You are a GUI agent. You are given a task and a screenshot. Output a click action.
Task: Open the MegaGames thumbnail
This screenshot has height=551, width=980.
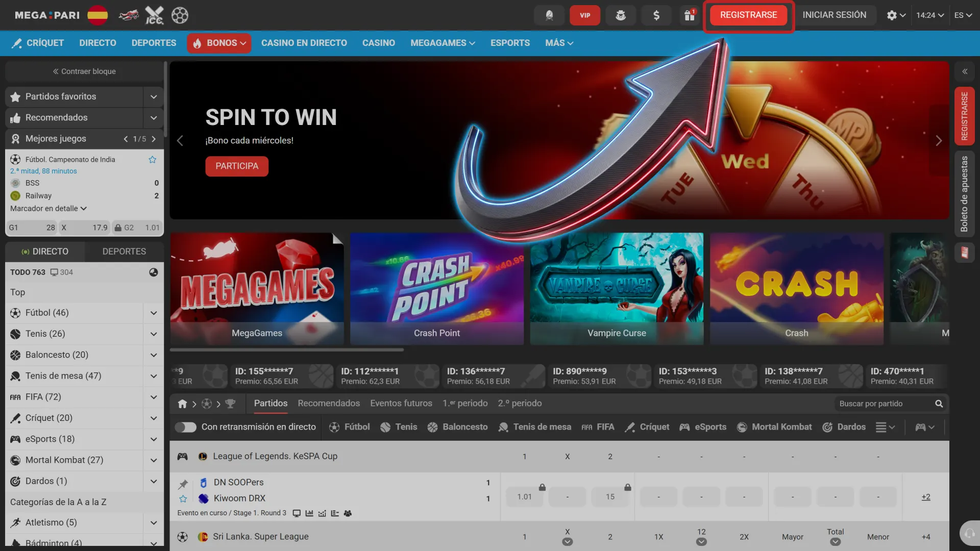click(257, 289)
